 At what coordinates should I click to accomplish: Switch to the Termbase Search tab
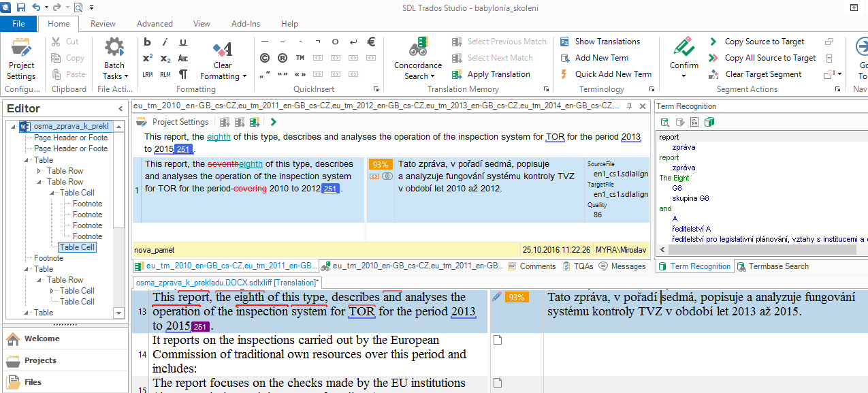(x=773, y=266)
